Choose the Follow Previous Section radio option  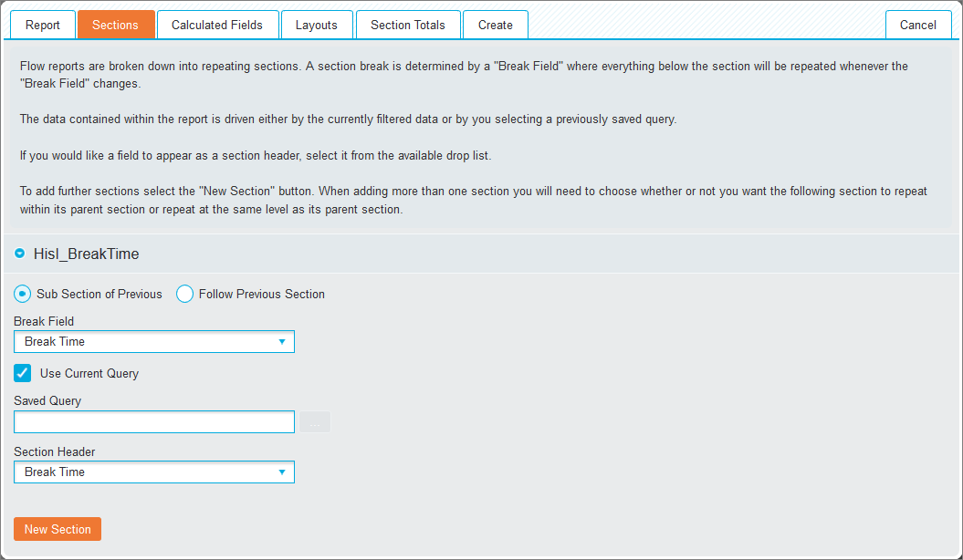(185, 294)
